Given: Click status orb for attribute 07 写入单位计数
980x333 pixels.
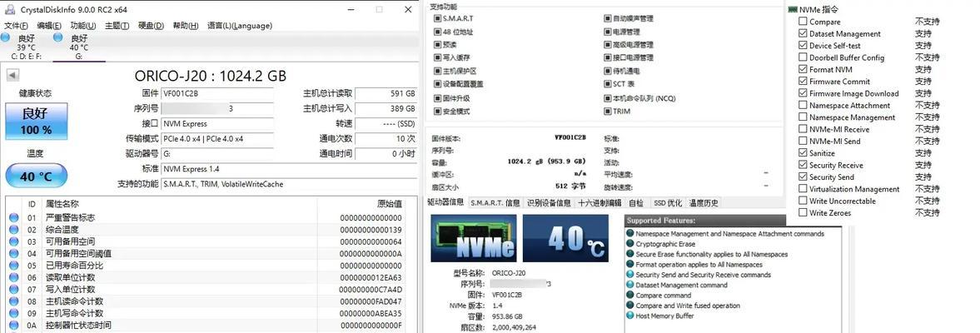Looking at the screenshot, I should tap(14, 289).
